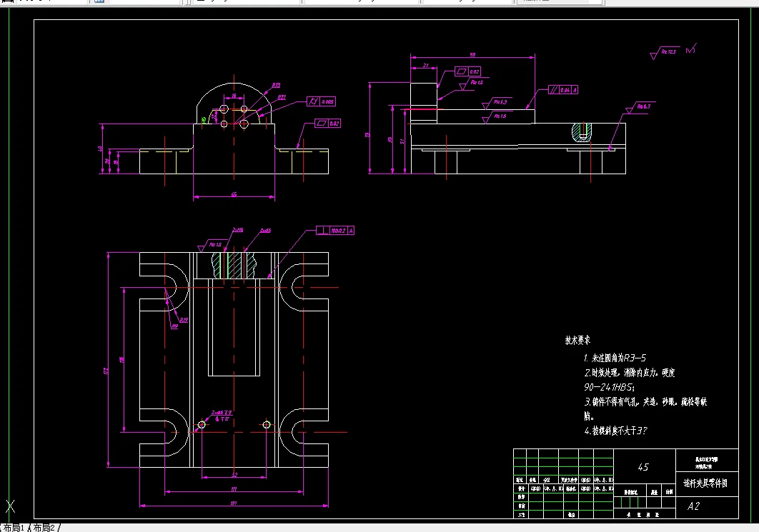Switch to the 布局2 layout tab

pyautogui.click(x=44, y=528)
